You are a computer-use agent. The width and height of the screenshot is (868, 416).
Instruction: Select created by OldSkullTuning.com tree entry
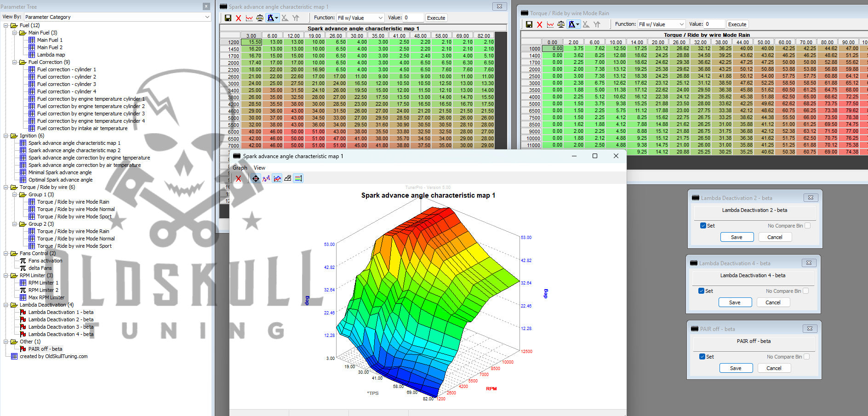click(53, 356)
